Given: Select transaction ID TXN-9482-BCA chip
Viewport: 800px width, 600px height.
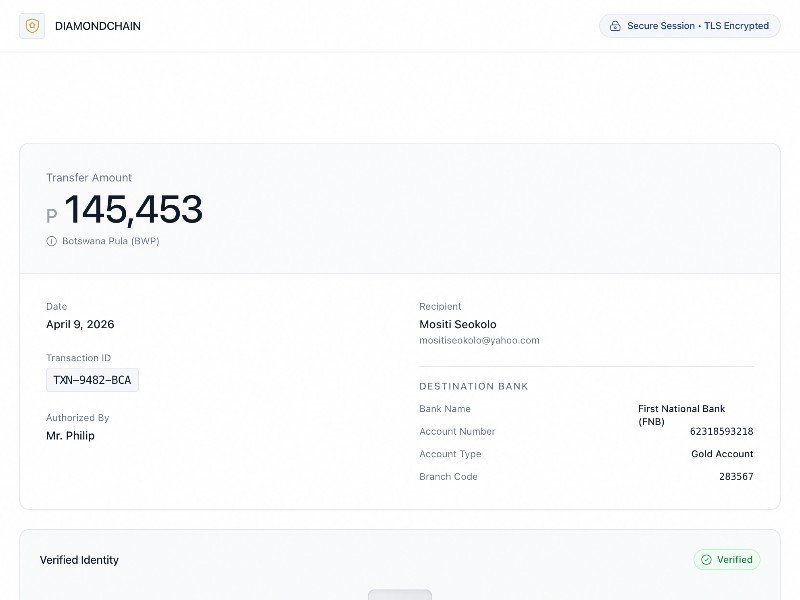Looking at the screenshot, I should pyautogui.click(x=92, y=380).
